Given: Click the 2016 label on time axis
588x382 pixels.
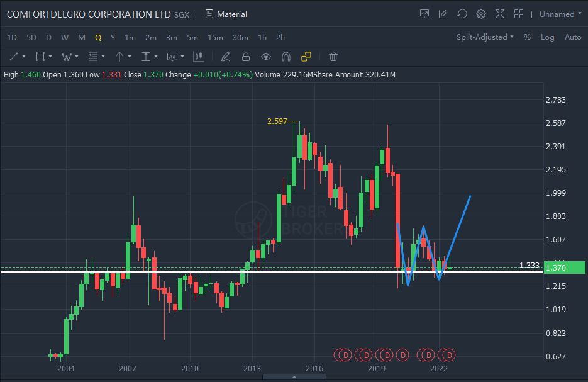Looking at the screenshot, I should [x=314, y=368].
